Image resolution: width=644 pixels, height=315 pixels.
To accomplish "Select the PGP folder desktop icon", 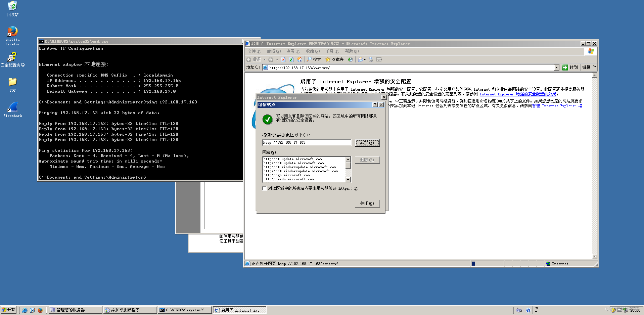I will [x=12, y=85].
